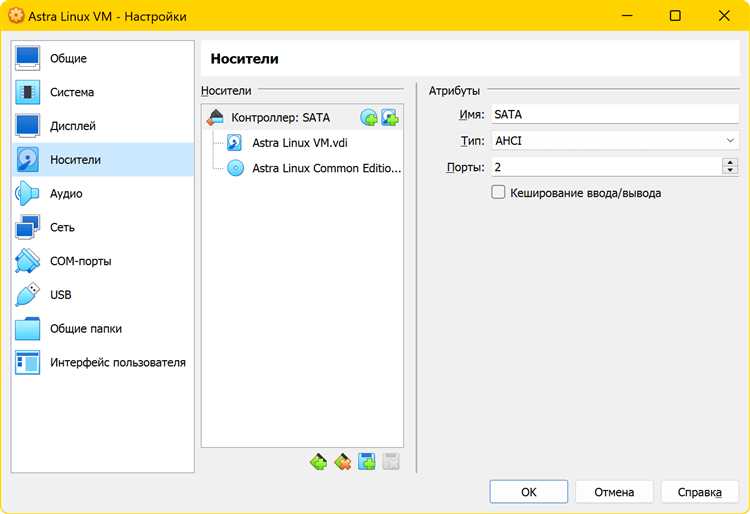Viewport: 750px width, 514px height.
Task: Click the Дисплей screen icon
Action: click(x=27, y=126)
